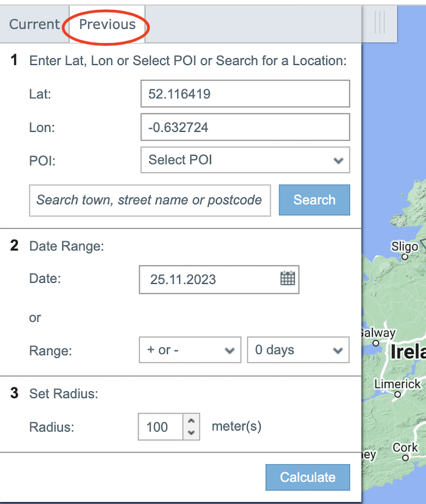Click the town or postcode search box
The image size is (426, 504).
click(150, 200)
